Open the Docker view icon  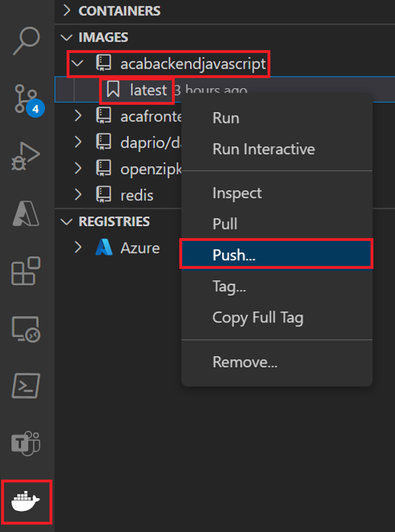27,501
